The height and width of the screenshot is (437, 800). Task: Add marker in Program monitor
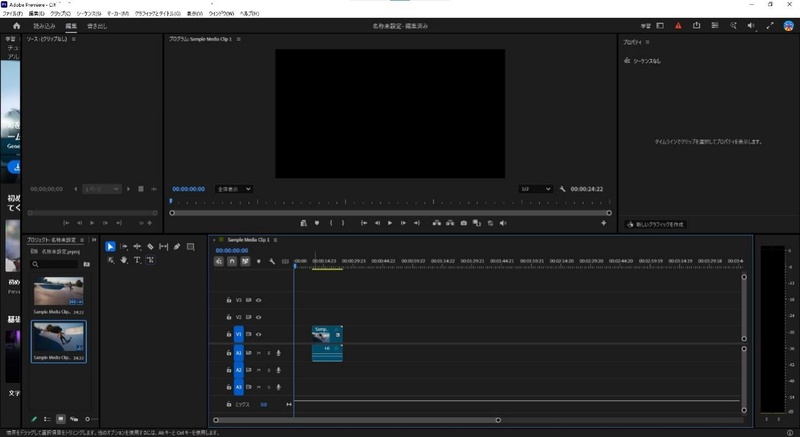coord(317,223)
